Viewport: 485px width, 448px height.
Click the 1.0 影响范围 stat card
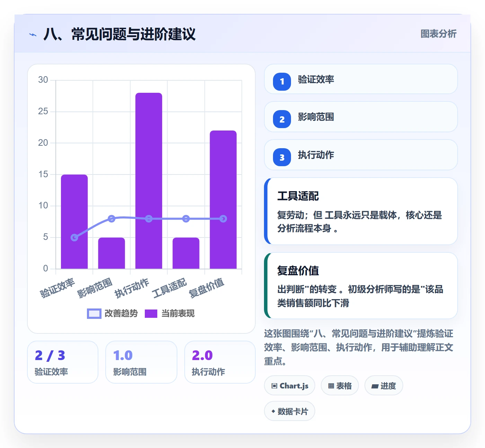(x=141, y=362)
